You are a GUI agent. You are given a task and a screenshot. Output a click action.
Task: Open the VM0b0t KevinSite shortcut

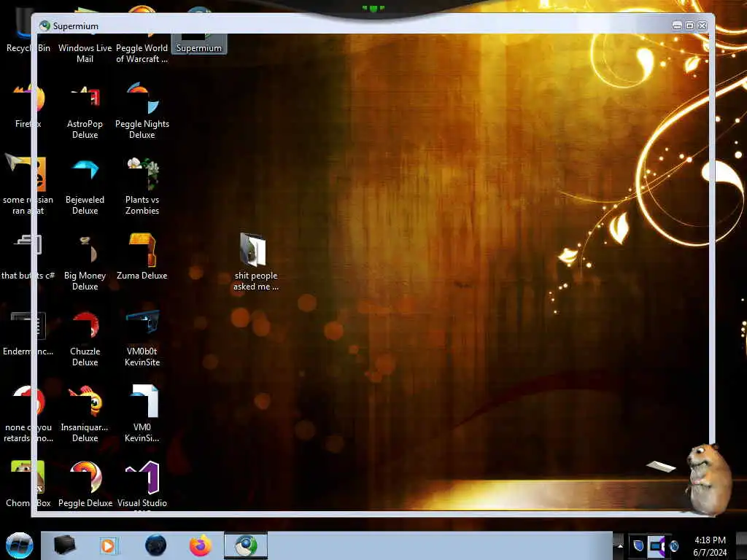click(142, 338)
